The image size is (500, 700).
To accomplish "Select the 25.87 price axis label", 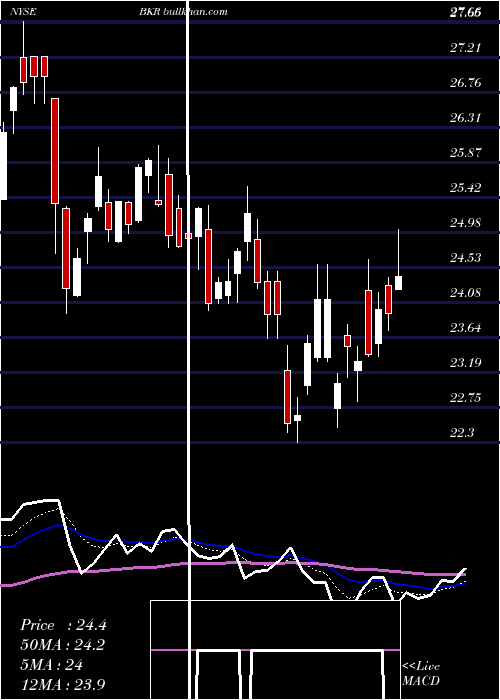I will (x=465, y=152).
